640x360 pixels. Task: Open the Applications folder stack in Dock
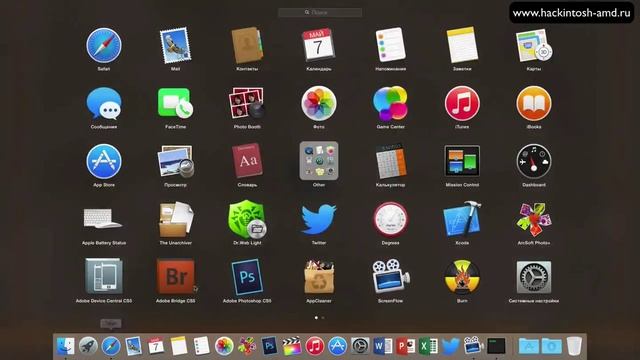click(529, 347)
